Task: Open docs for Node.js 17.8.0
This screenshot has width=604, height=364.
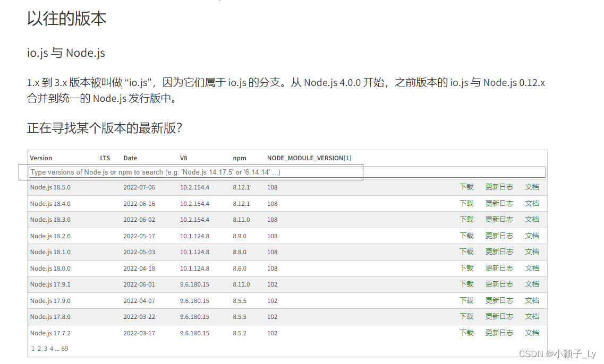Action: click(x=532, y=316)
